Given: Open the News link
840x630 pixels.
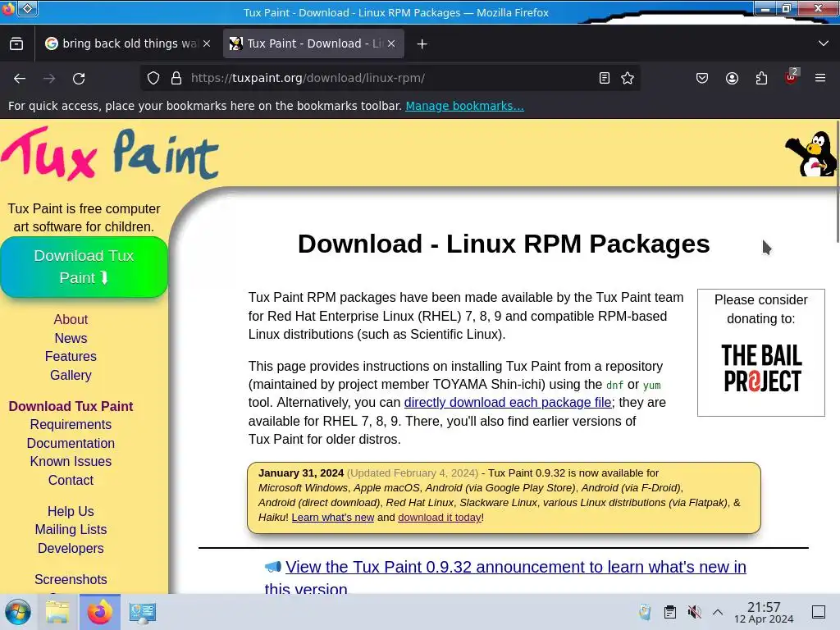Looking at the screenshot, I should [71, 338].
